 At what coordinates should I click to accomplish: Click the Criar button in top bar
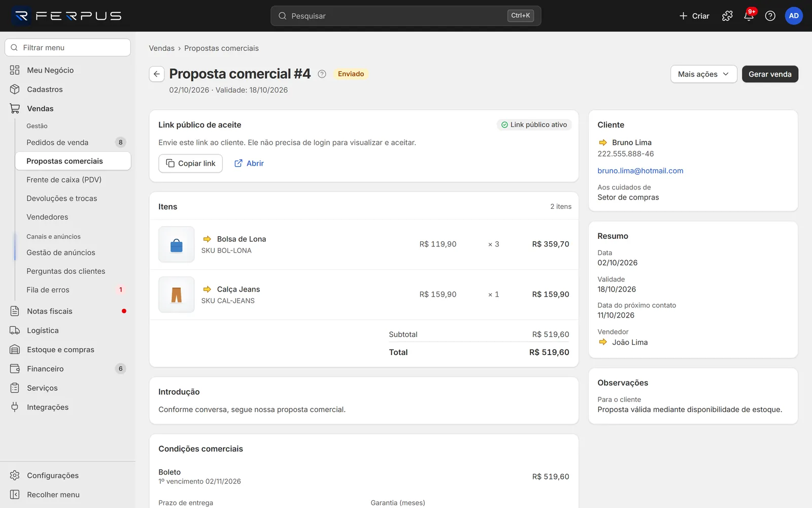[694, 16]
